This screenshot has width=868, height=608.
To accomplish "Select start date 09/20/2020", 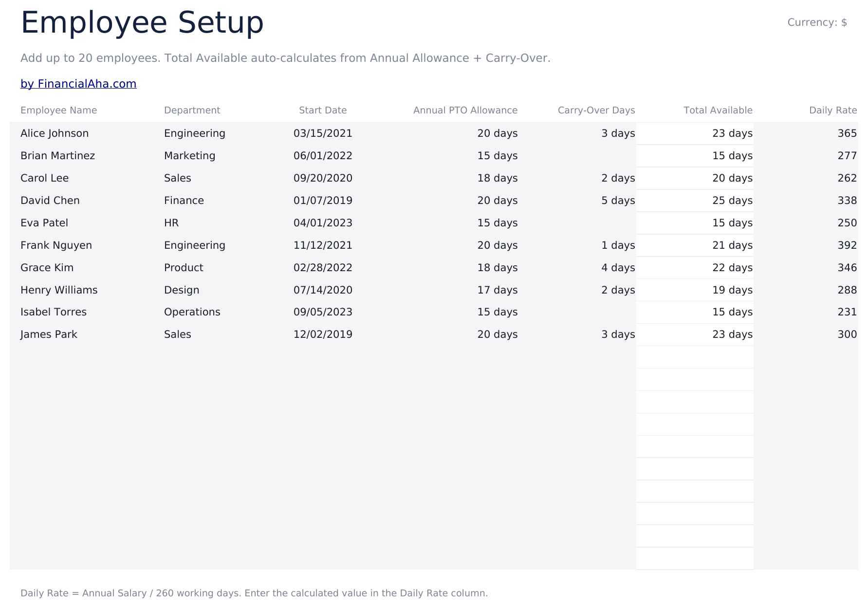I will pos(323,178).
